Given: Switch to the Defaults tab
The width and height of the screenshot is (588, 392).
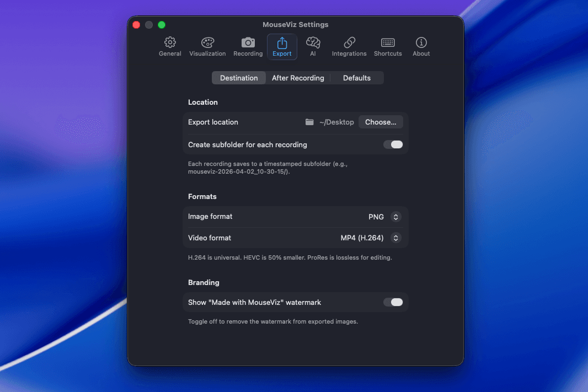Looking at the screenshot, I should [x=357, y=78].
